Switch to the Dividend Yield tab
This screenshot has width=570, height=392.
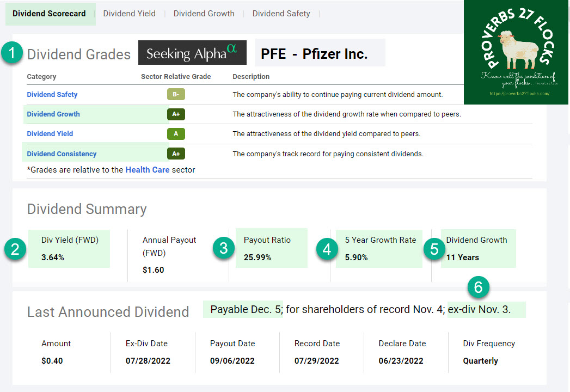(x=129, y=13)
